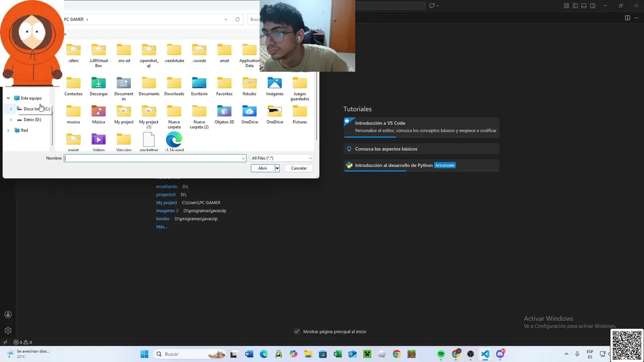Click the Abrir button
Screen dimensions: 644x362
click(263, 168)
